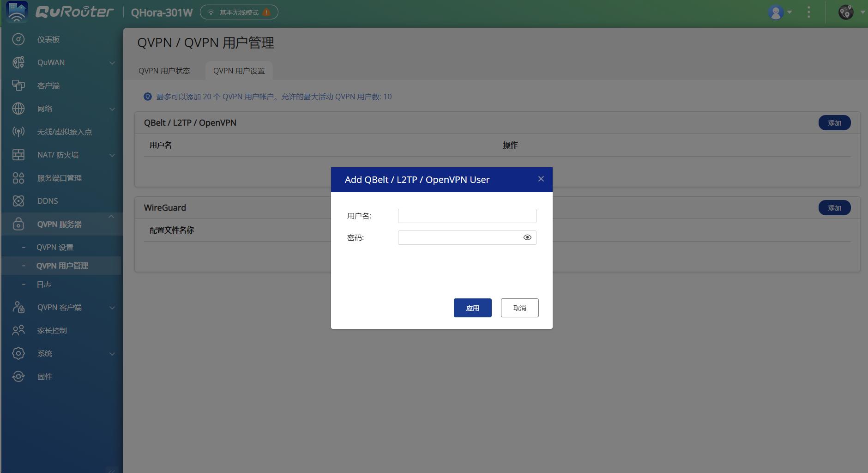
Task: Open the three-dot more options menu
Action: coord(808,12)
